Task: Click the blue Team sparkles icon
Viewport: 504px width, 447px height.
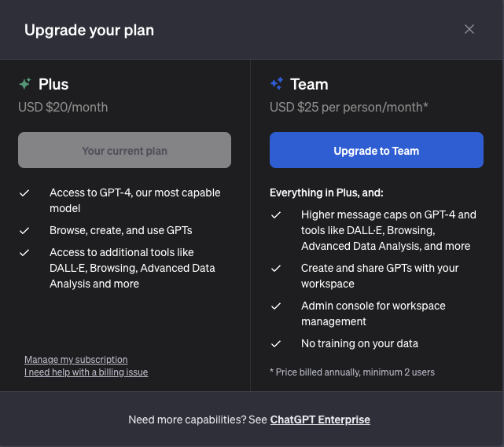Action: pyautogui.click(x=277, y=83)
